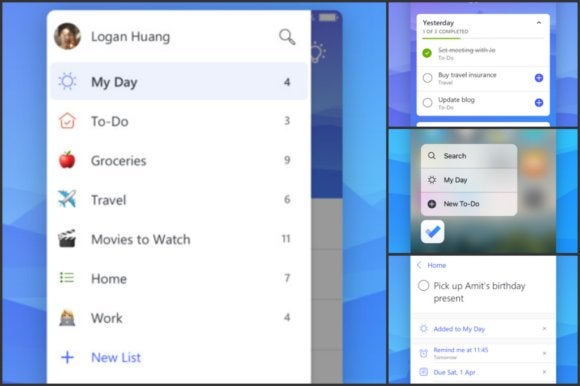Click Logan Huang's profile avatar
580x386 pixels.
pyautogui.click(x=67, y=36)
